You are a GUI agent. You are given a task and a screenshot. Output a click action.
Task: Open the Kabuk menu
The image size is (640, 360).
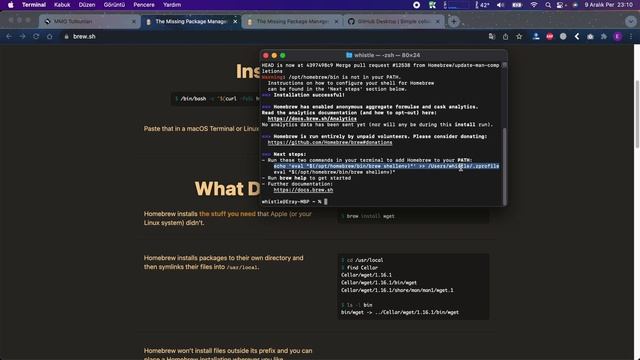62,5
